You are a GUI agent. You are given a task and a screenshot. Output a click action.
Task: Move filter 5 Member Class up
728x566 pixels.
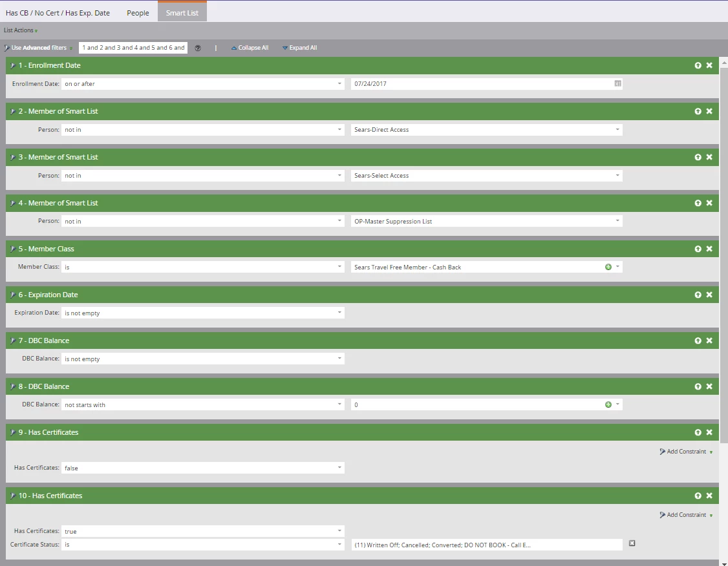(698, 249)
